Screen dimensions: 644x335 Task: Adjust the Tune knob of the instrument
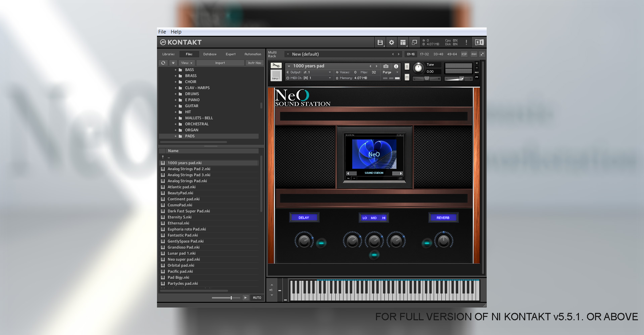point(419,68)
